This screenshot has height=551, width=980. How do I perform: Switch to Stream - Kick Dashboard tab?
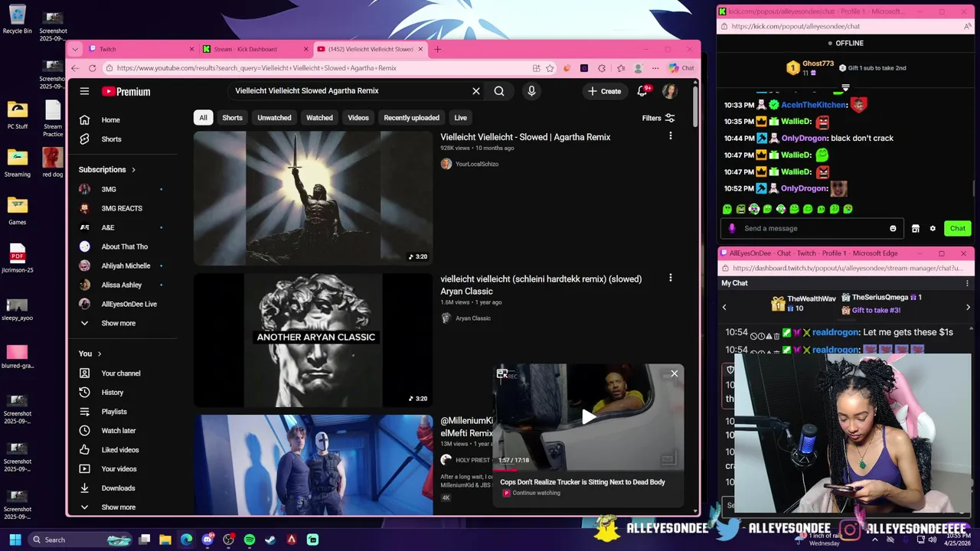[256, 49]
